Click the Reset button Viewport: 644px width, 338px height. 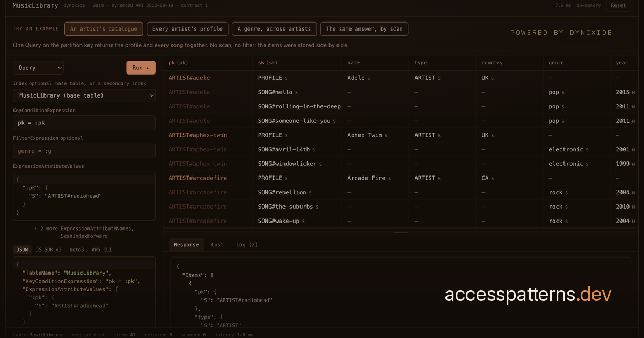click(618, 5)
